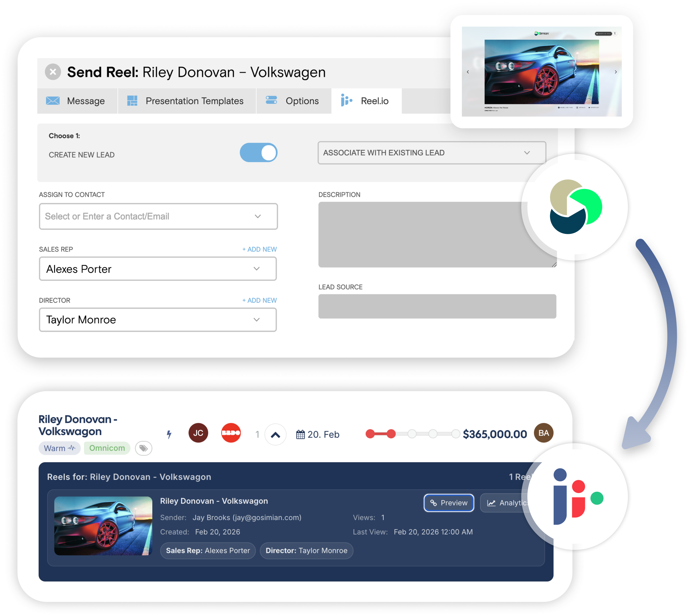This screenshot has width=689, height=616.
Task: Click the Sales Rep: Alexes Porter chip
Action: coord(208,551)
